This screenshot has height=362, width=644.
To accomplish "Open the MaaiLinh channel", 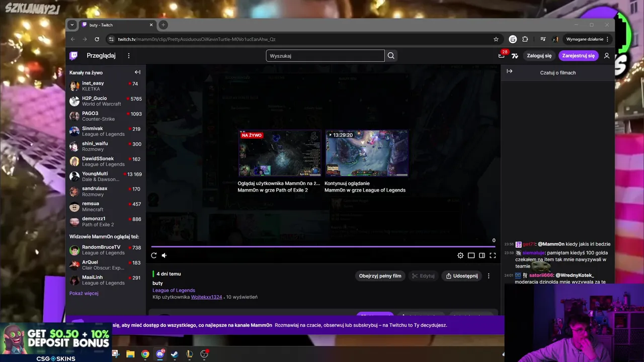I will [x=106, y=280].
